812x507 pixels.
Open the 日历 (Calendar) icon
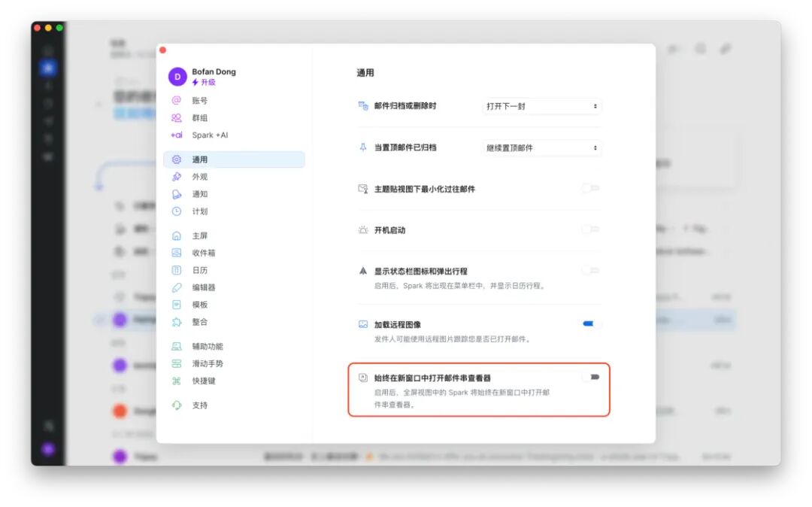coord(176,270)
